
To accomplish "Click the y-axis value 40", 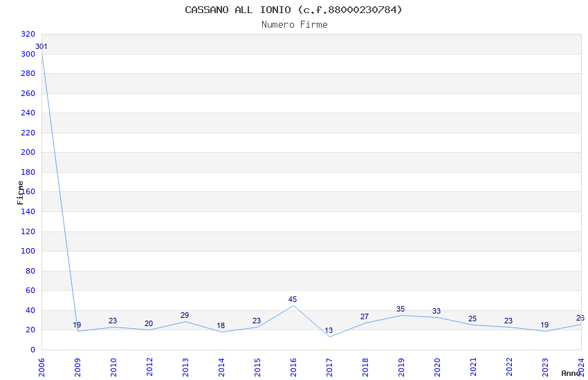I will [x=30, y=310].
